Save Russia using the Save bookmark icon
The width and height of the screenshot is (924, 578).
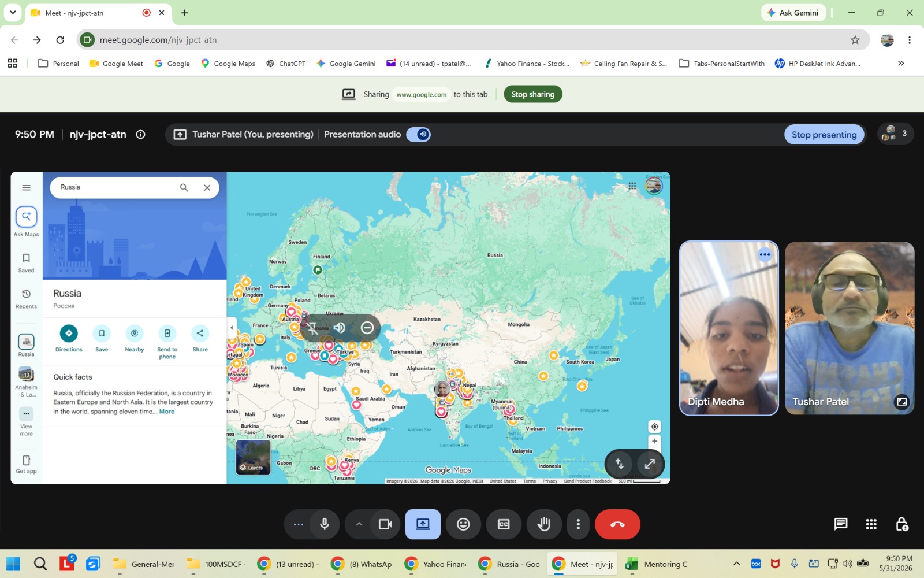[102, 338]
